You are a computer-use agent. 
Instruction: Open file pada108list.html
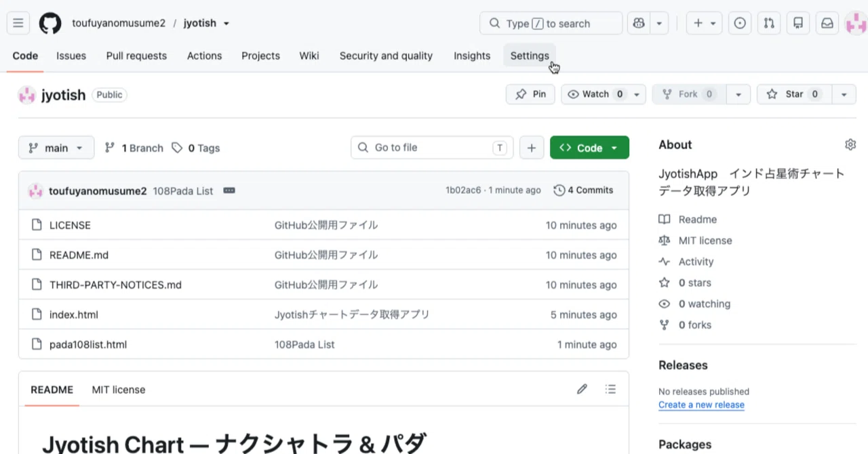pos(88,344)
